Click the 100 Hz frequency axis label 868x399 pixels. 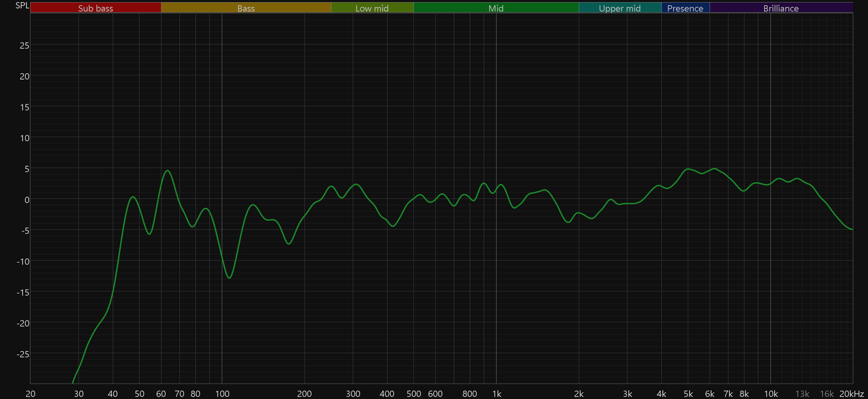[222, 394]
